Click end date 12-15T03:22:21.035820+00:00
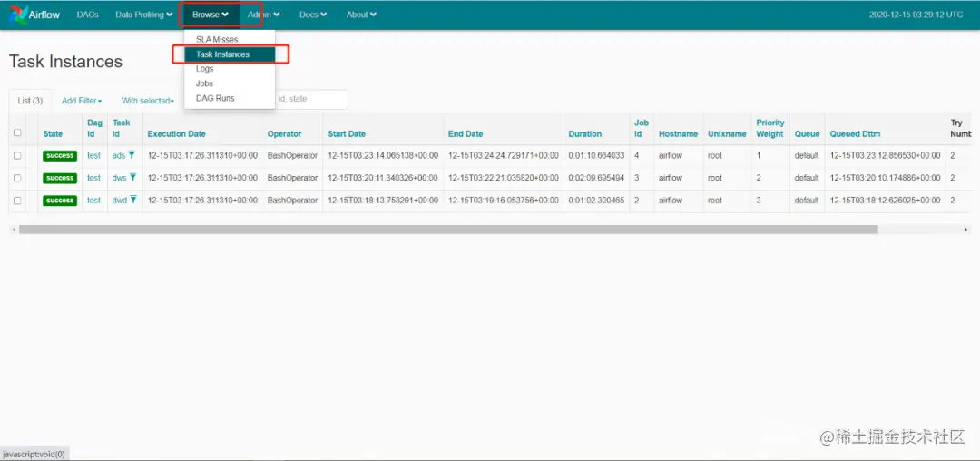 [x=503, y=178]
